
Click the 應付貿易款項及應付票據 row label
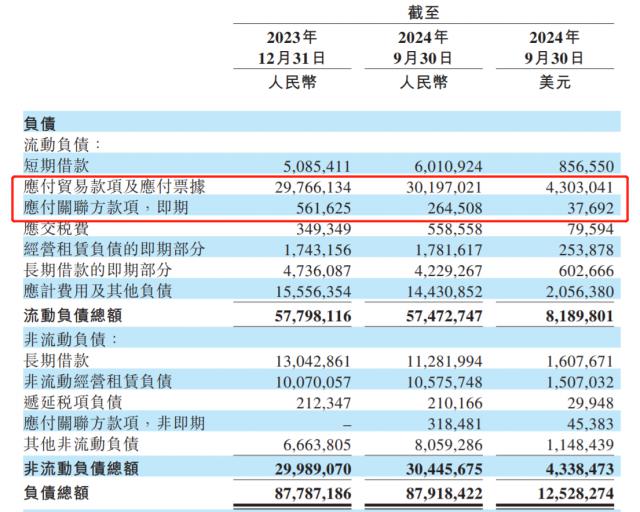click(x=115, y=187)
